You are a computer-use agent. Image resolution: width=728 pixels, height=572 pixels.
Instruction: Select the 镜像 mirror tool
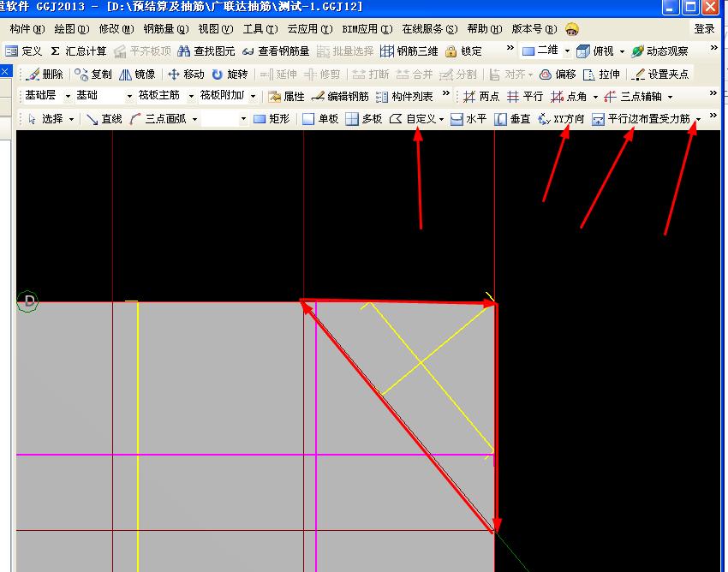click(x=137, y=74)
